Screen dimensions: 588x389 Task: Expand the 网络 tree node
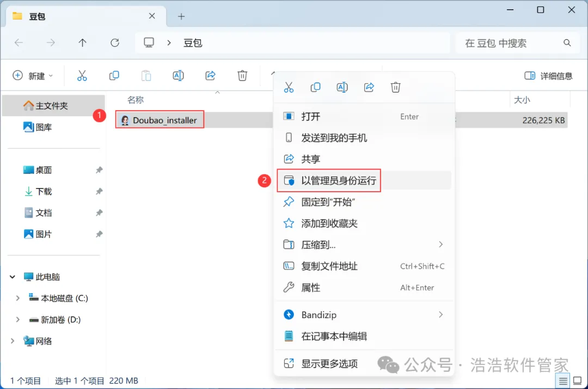pyautogui.click(x=13, y=341)
